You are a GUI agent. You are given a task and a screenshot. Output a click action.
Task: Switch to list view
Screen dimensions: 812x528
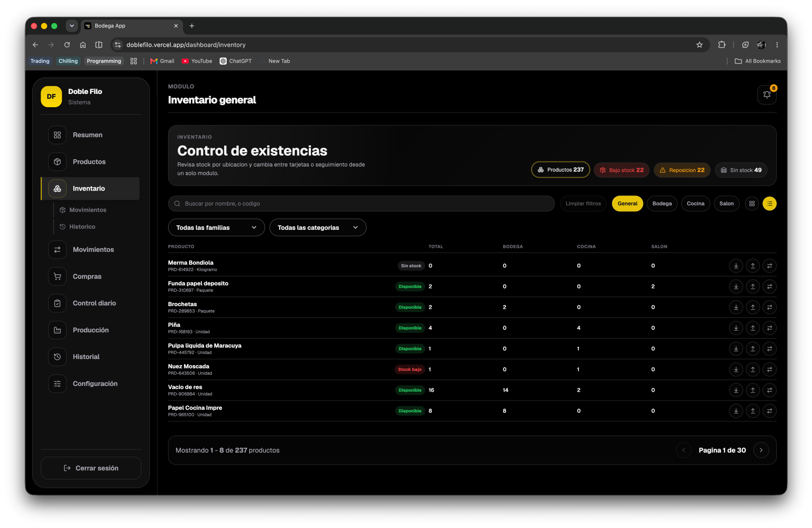click(770, 204)
